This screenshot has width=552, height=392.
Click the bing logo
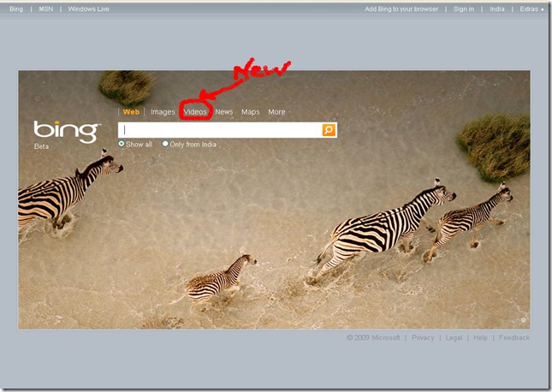tap(67, 131)
